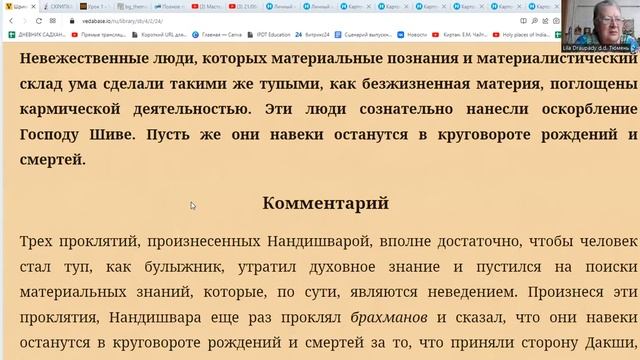Click the bold word смертей.

point(53,160)
